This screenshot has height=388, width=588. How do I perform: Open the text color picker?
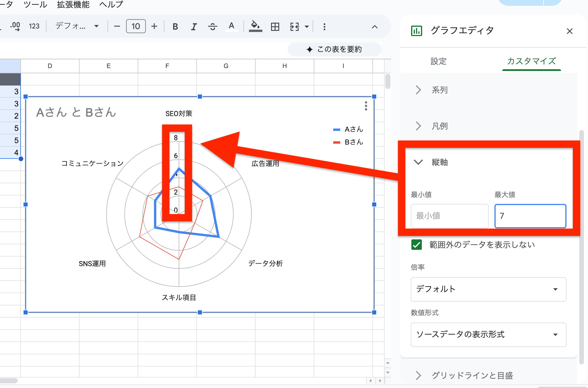point(232,27)
